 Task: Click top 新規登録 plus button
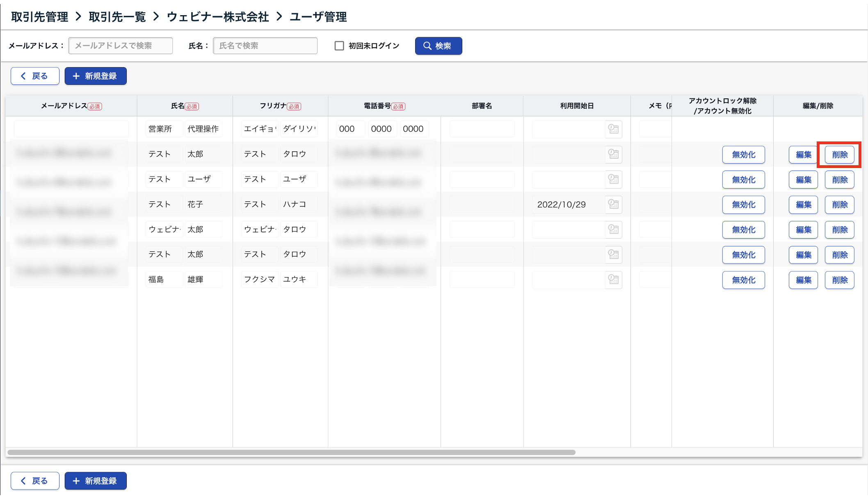tap(96, 76)
